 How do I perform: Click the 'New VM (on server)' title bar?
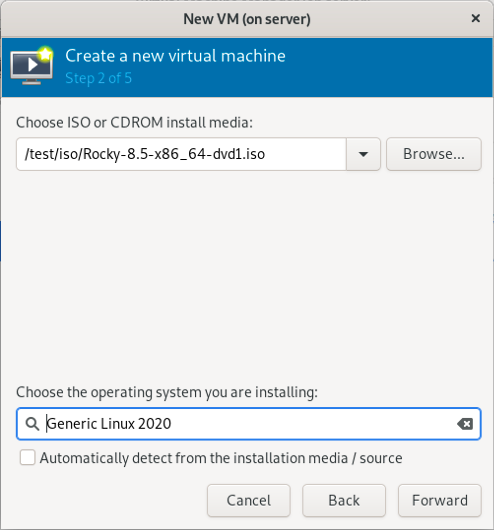pos(247,19)
